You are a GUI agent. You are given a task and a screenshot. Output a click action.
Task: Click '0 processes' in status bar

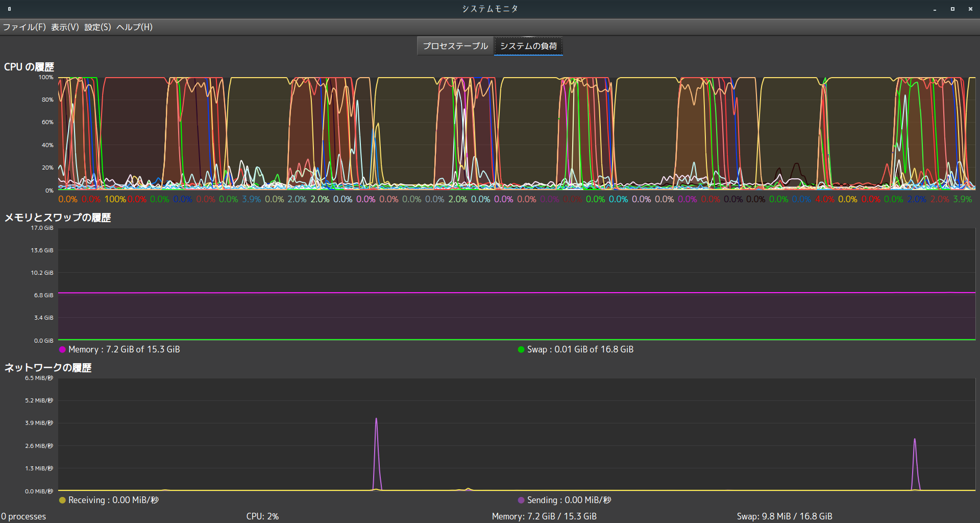tap(23, 516)
